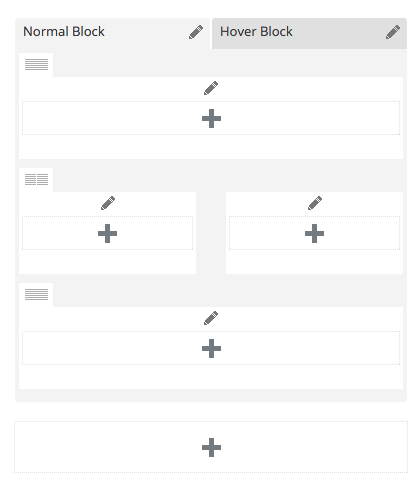
Task: Edit left column of two-column row
Action: tap(108, 203)
